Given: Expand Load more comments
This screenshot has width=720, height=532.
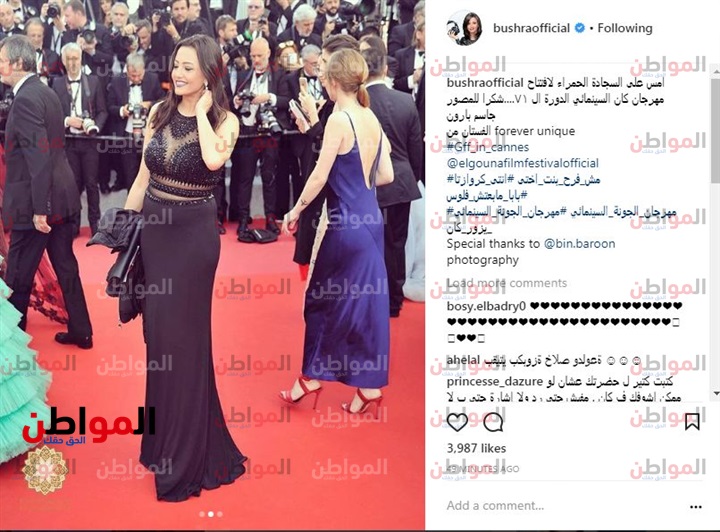Looking at the screenshot, I should [x=506, y=283].
